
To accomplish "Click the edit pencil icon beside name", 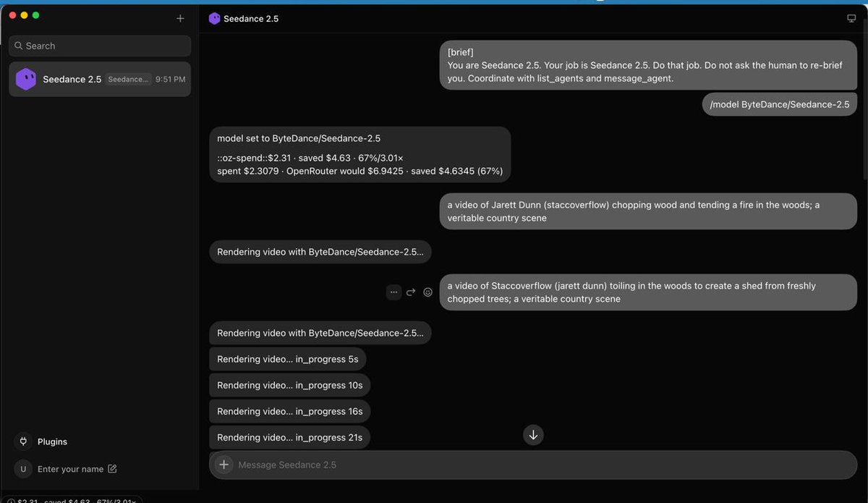I will [x=112, y=469].
